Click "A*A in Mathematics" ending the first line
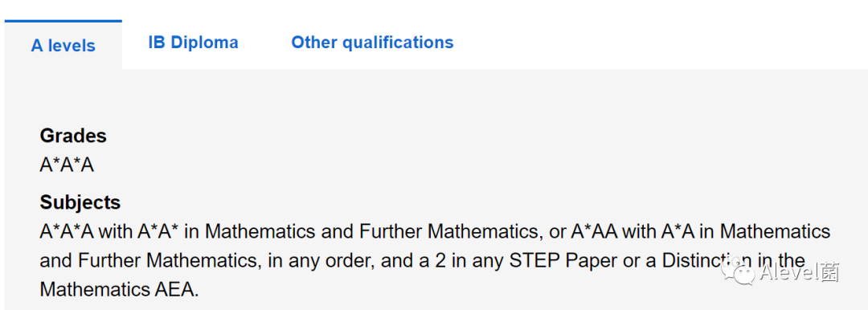868x310 pixels. coord(746,231)
